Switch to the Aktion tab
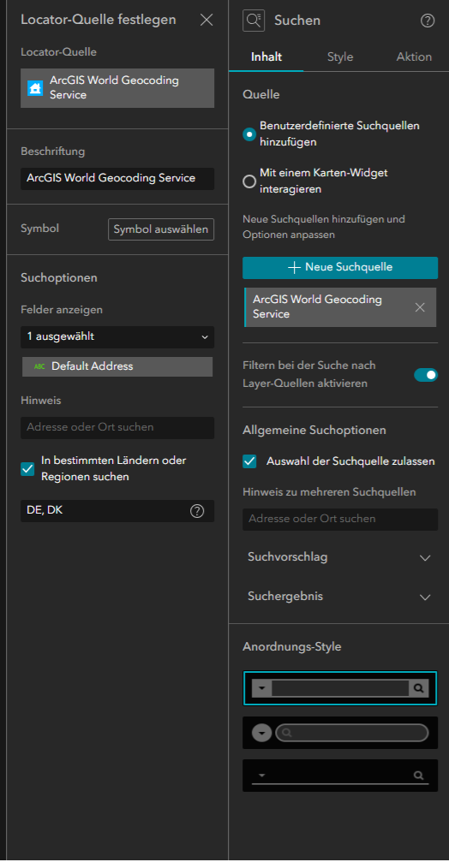 pos(414,56)
